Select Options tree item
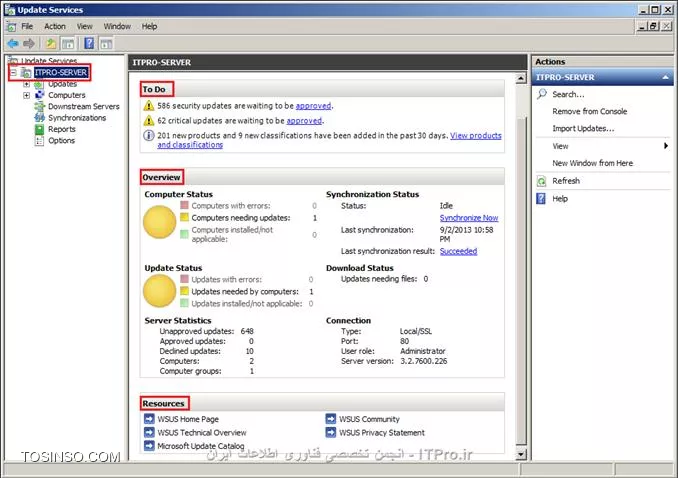Image resolution: width=678 pixels, height=478 pixels. point(61,141)
